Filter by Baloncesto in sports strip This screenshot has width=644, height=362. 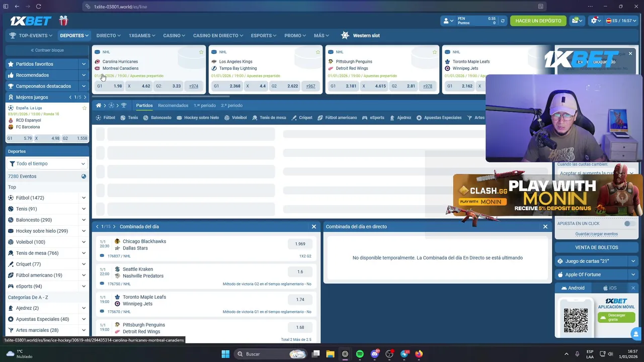tap(157, 118)
